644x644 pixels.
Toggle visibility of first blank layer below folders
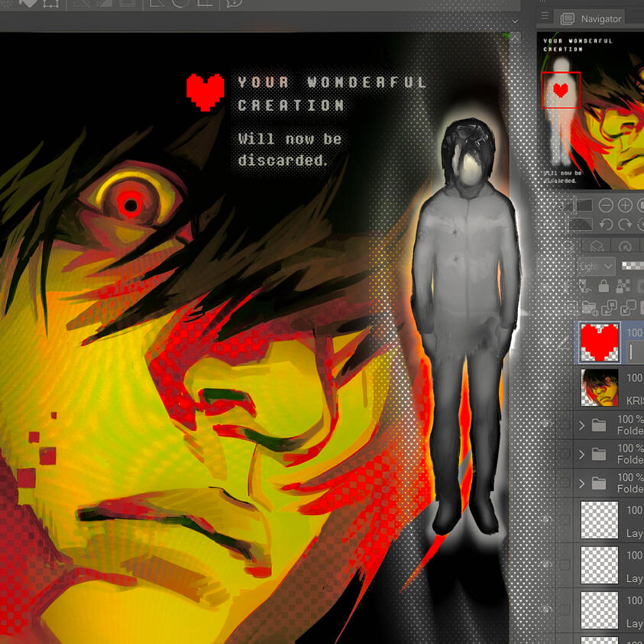pyautogui.click(x=546, y=519)
